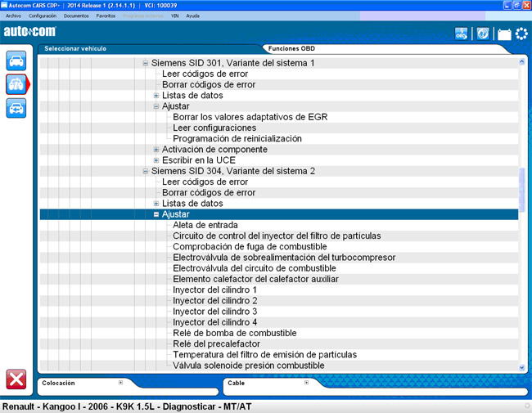This screenshot has height=413, width=532.
Task: Open the Favoritos menu
Action: pyautogui.click(x=106, y=16)
